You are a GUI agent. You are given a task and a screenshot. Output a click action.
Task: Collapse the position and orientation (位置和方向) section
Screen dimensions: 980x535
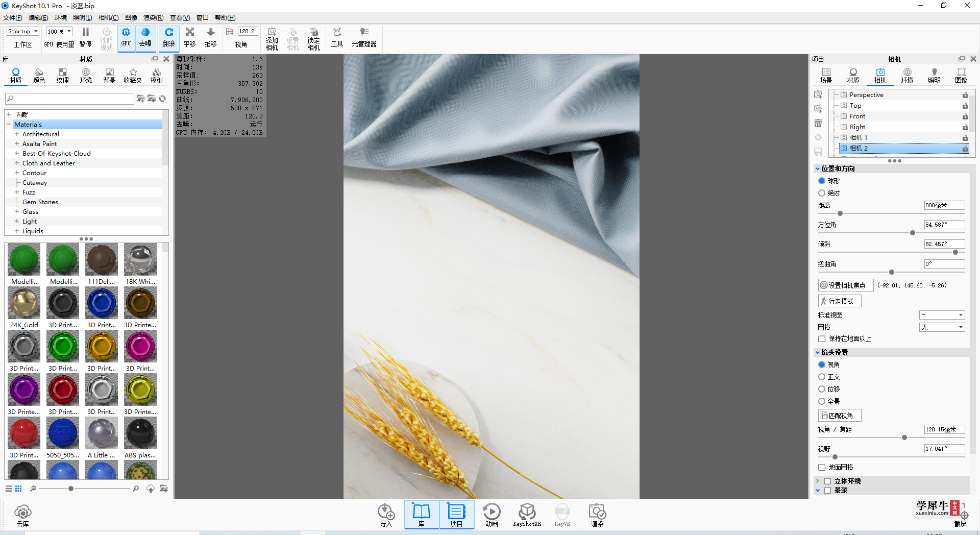point(818,168)
